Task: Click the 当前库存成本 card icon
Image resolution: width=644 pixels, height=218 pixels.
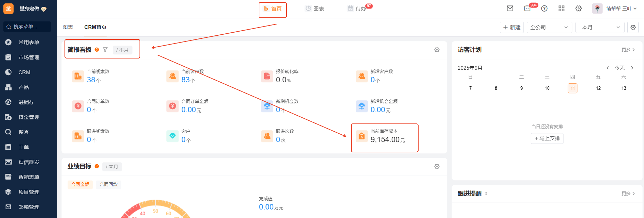Action: (362, 136)
